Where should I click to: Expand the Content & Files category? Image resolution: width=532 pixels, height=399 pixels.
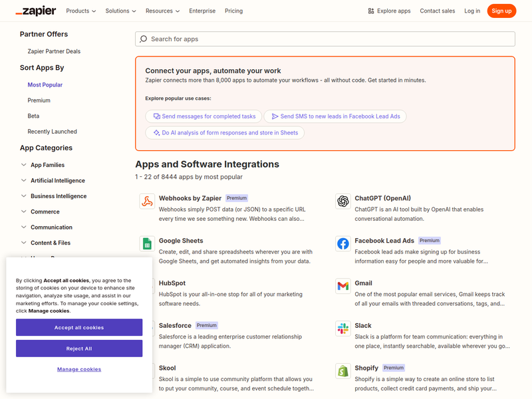click(45, 243)
